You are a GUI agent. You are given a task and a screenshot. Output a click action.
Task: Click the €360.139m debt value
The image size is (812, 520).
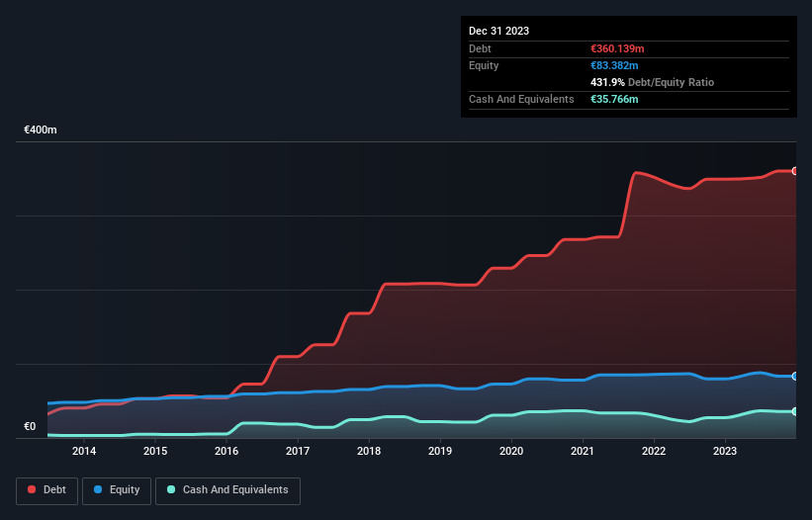(617, 48)
